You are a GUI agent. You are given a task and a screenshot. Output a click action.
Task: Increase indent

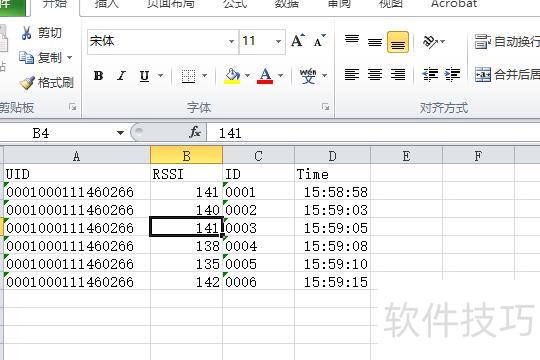(x=453, y=74)
